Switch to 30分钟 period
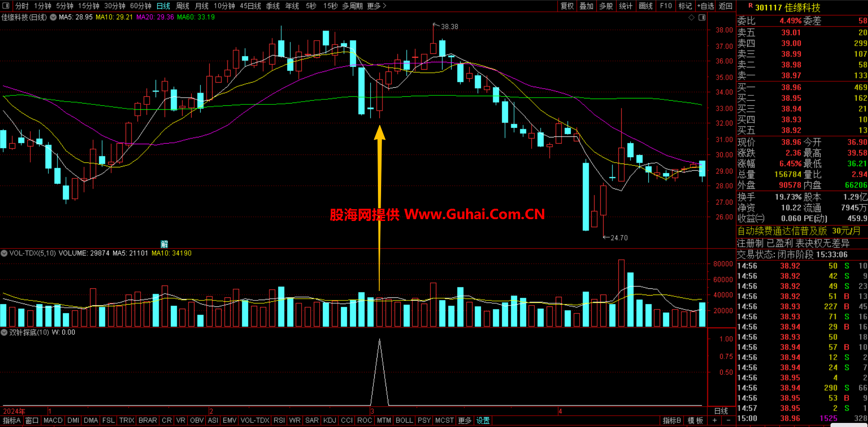This screenshot has width=868, height=427. point(115,6)
